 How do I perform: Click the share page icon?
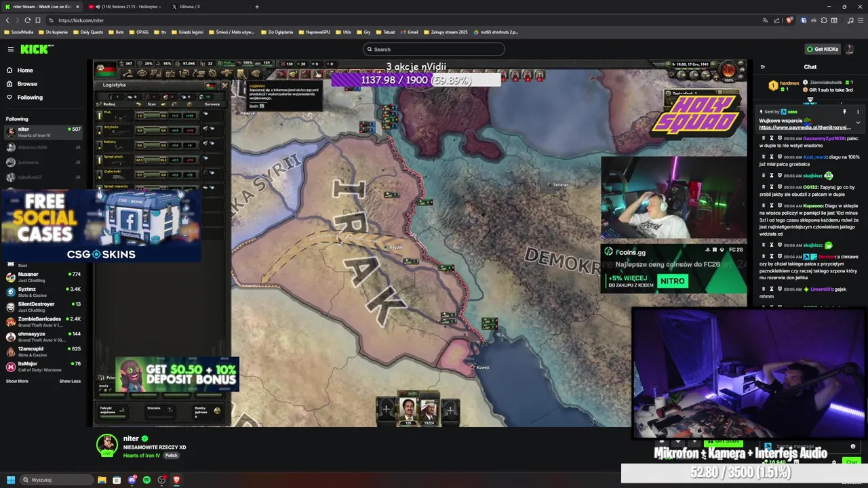777,20
